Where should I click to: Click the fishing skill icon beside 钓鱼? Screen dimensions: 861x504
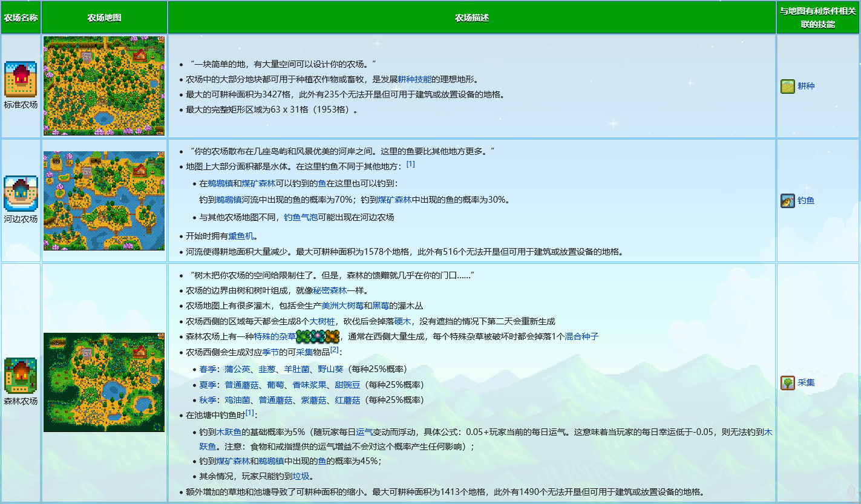coord(787,200)
